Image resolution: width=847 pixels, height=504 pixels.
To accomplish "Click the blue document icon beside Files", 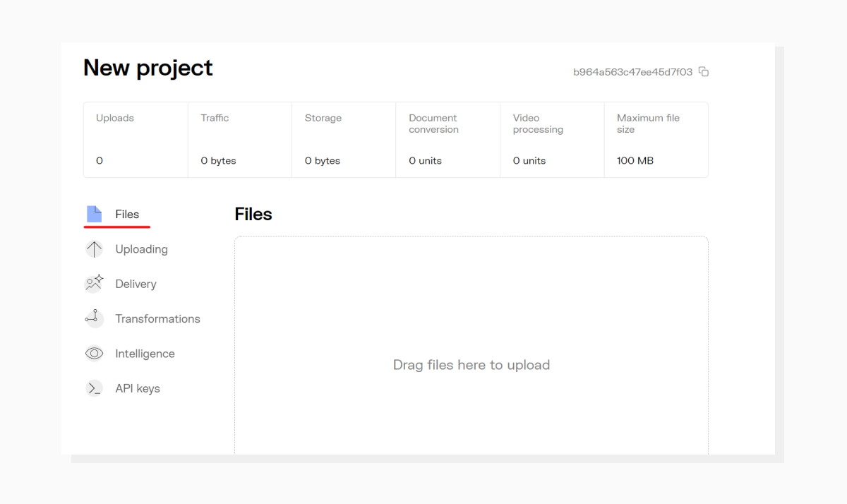I will point(94,213).
